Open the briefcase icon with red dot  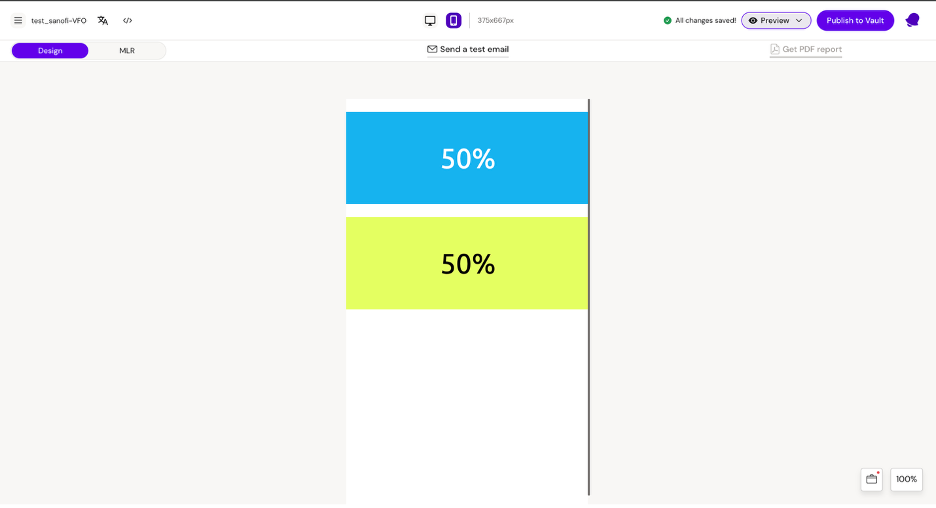coord(871,479)
